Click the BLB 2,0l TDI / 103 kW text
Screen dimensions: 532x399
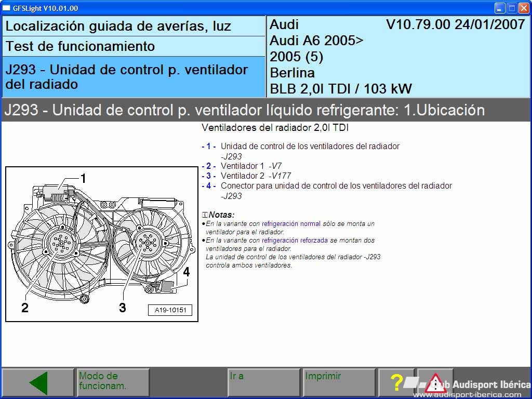click(x=341, y=89)
